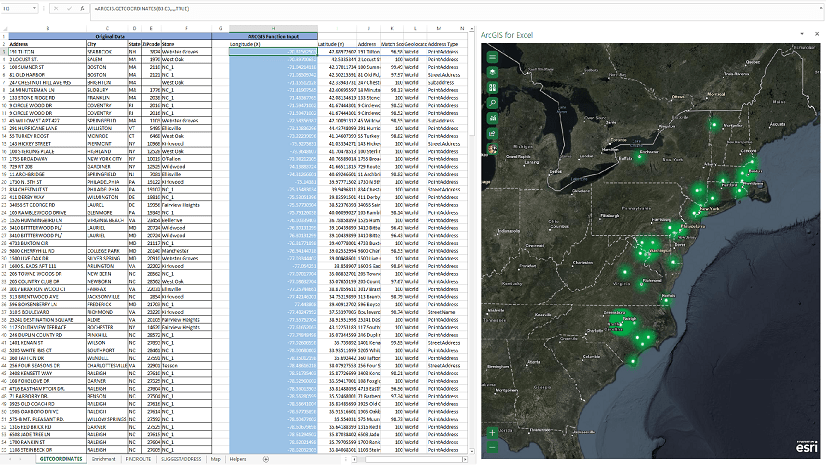Open the basemap gallery icon
This screenshot has width=826, height=465.
(492, 87)
